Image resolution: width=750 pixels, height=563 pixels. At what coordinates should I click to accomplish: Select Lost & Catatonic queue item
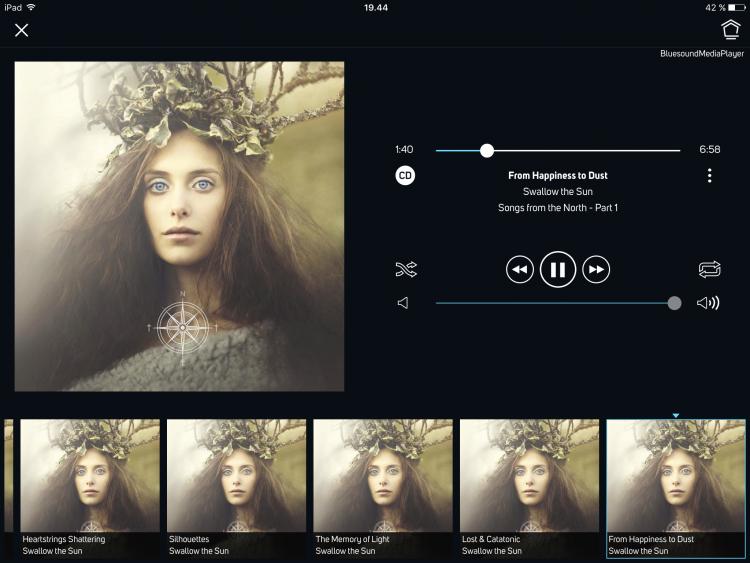pyautogui.click(x=529, y=488)
